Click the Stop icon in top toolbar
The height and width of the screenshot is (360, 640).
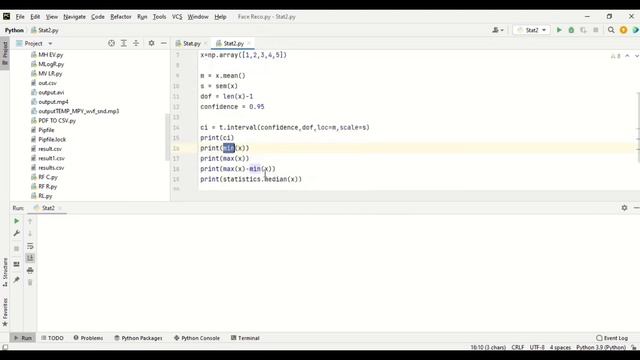596,30
